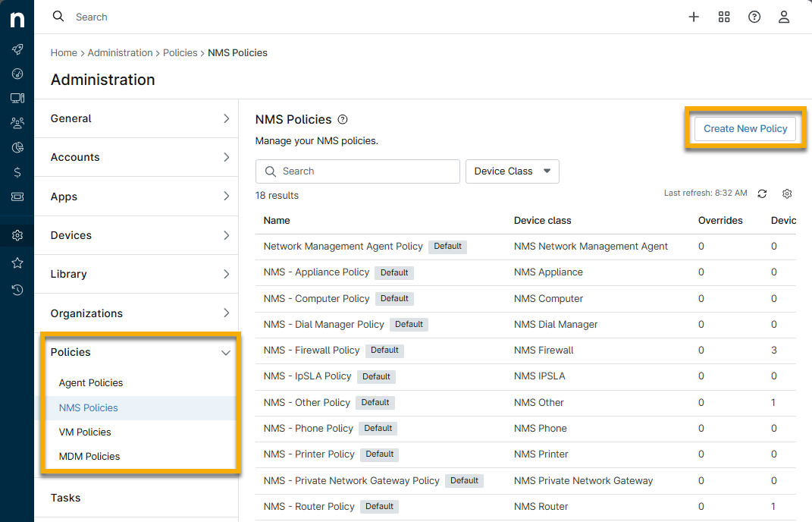This screenshot has height=522, width=812.
Task: Click the dollar sign icon in sidebar
Action: tap(17, 172)
